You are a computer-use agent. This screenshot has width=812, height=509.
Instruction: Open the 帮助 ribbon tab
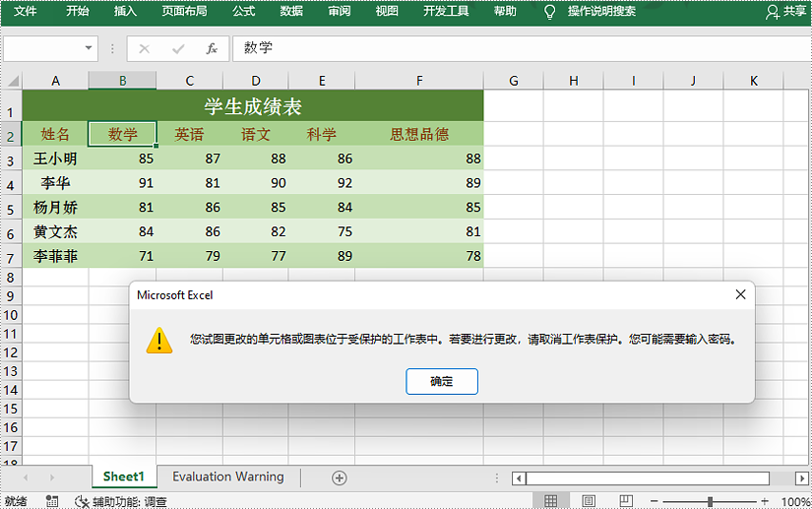coord(505,12)
